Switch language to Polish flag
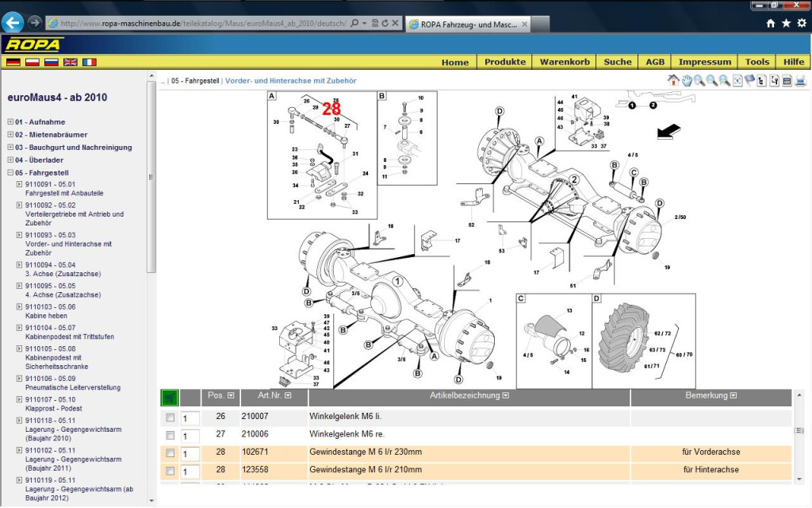Viewport: 812px width, 508px height. click(x=32, y=62)
